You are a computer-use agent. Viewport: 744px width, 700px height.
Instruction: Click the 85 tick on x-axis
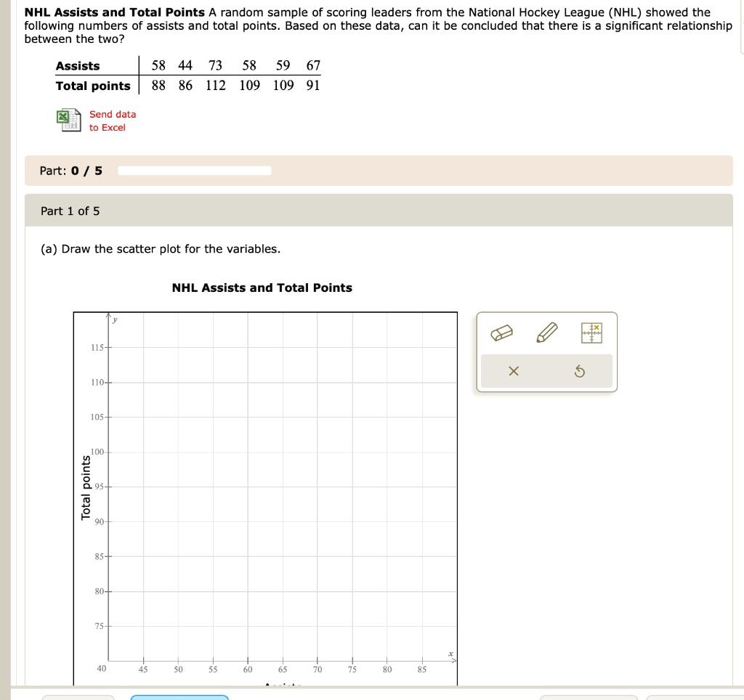point(422,669)
